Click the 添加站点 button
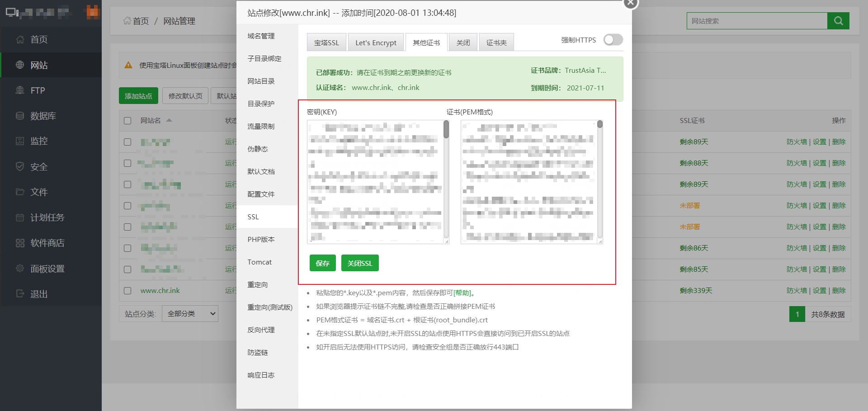Viewport: 868px width, 411px height. pyautogui.click(x=138, y=95)
